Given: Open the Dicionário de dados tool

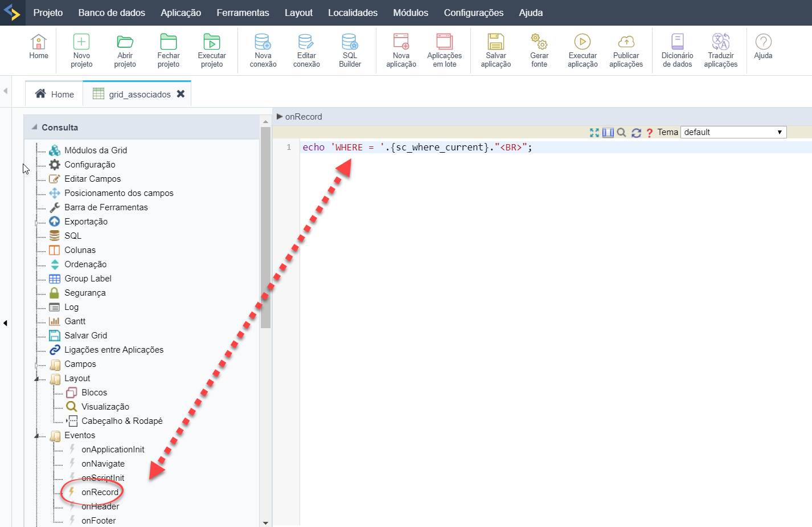Looking at the screenshot, I should tap(677, 51).
